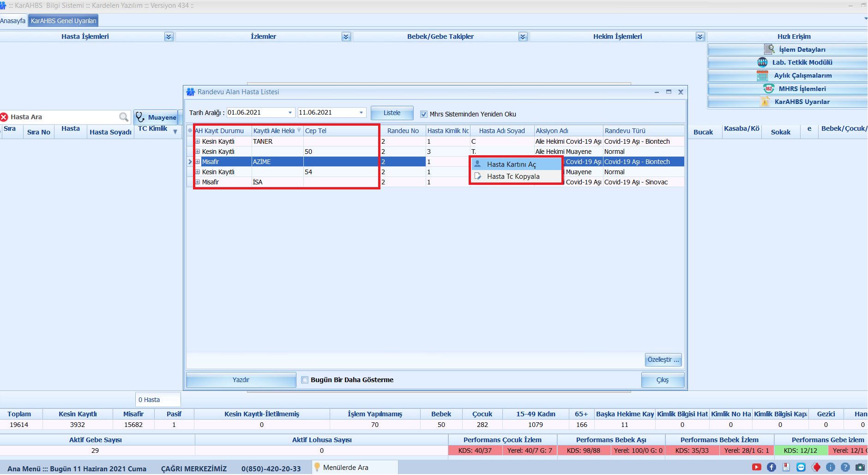Screen dimensions: 868x475
Task: Switch to the Anasayfa tab
Action: (x=13, y=21)
